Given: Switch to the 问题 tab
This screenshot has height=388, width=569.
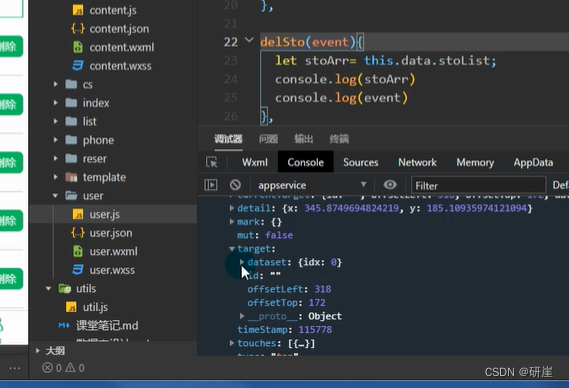Looking at the screenshot, I should pos(268,139).
